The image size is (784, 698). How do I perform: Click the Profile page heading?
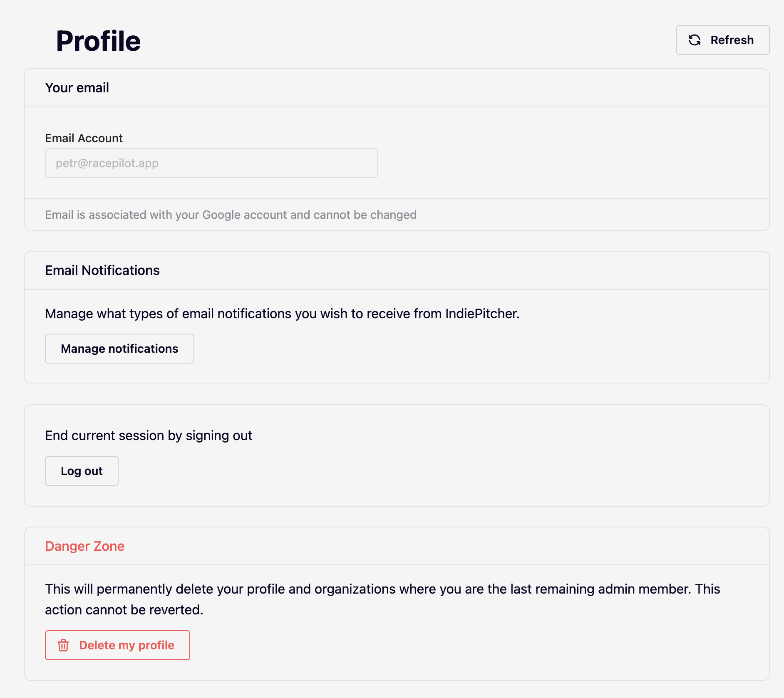98,41
